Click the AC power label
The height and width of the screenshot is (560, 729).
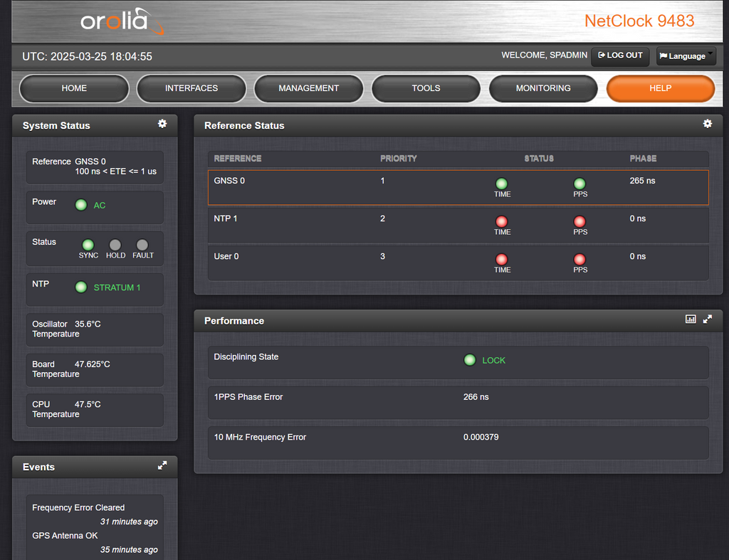point(100,206)
